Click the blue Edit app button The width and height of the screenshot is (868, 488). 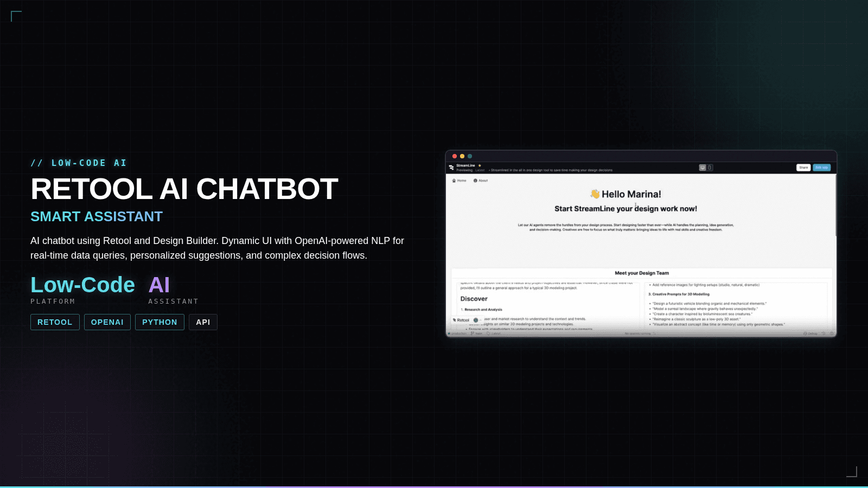[x=821, y=167]
